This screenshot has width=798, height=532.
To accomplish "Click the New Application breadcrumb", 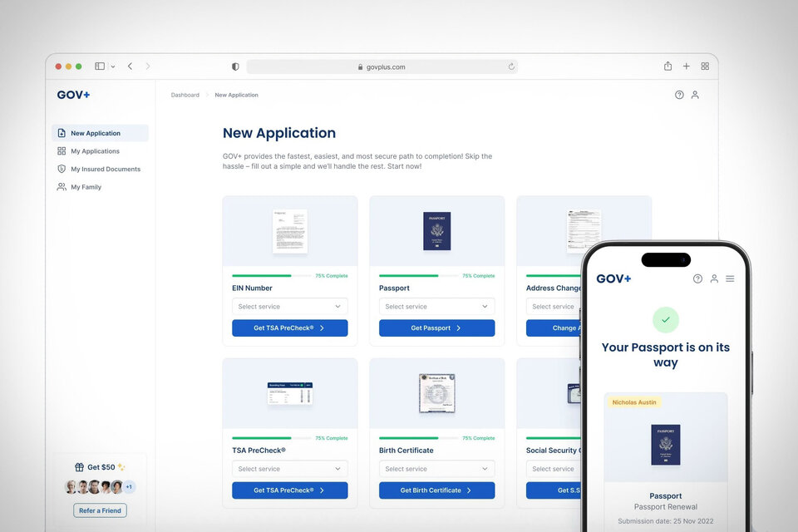I will 236,95.
